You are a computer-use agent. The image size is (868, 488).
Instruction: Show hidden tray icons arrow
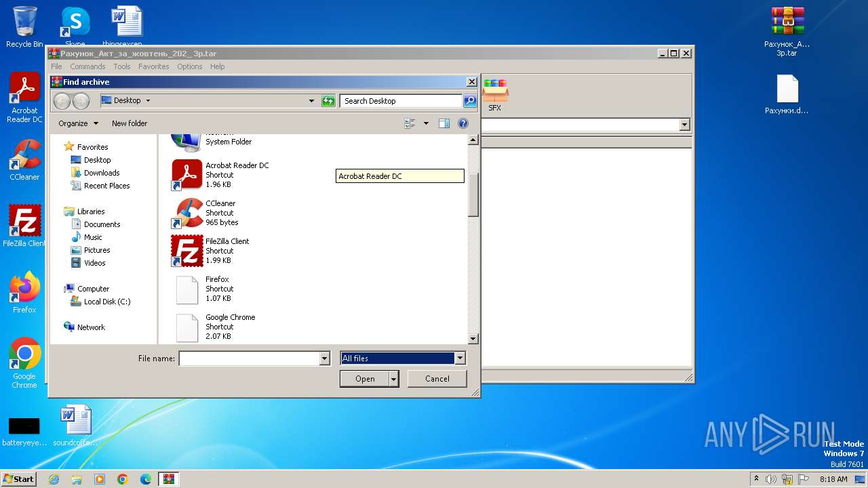[x=756, y=479]
